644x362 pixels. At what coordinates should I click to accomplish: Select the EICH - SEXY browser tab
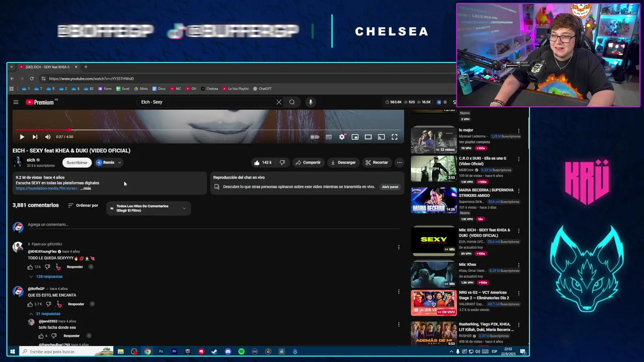(x=48, y=67)
